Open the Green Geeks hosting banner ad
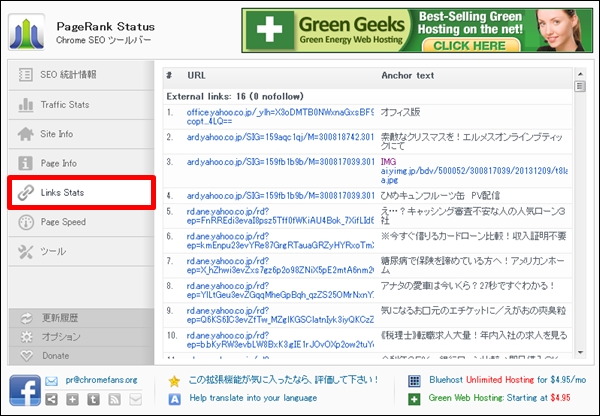The height and width of the screenshot is (416, 600). coord(417,31)
